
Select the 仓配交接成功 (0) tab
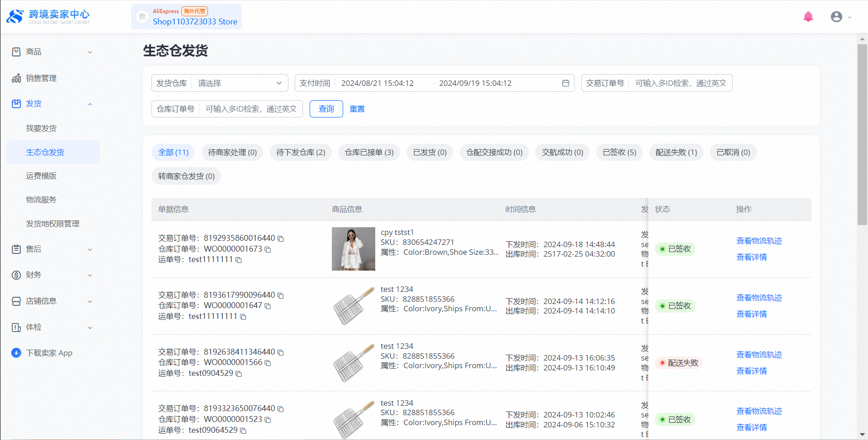[494, 152]
